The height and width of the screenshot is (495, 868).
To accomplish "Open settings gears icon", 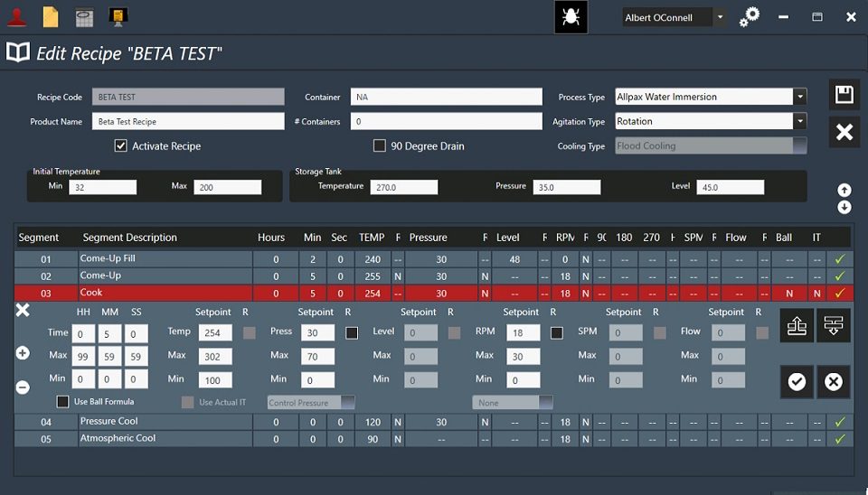I will pyautogui.click(x=750, y=17).
